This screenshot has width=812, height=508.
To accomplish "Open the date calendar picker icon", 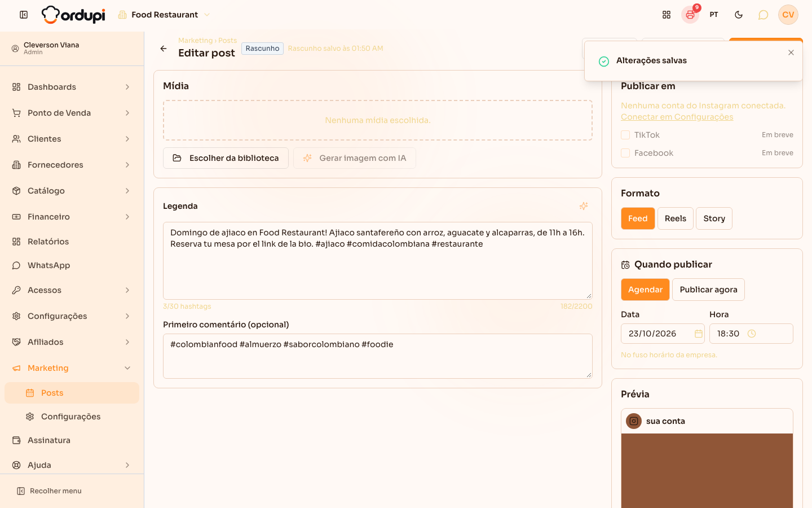I will point(699,334).
